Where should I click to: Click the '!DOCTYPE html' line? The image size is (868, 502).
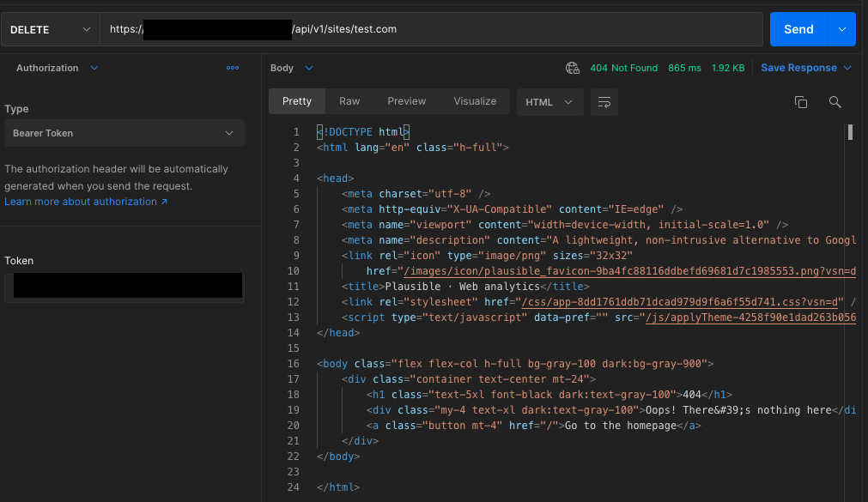(363, 132)
